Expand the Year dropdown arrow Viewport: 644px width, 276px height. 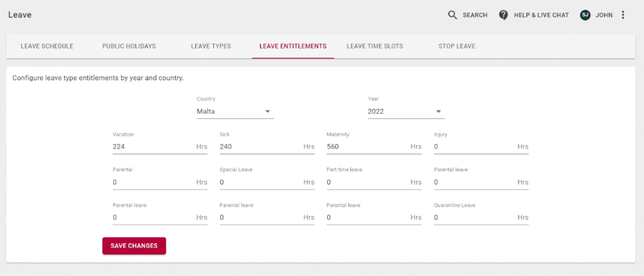tap(438, 111)
